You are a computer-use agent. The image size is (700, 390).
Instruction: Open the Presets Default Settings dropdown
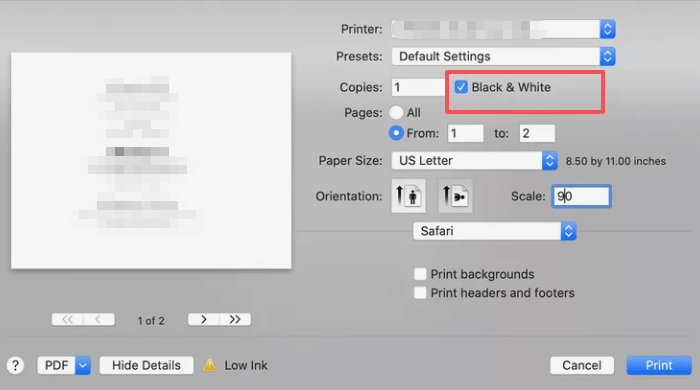click(x=504, y=57)
